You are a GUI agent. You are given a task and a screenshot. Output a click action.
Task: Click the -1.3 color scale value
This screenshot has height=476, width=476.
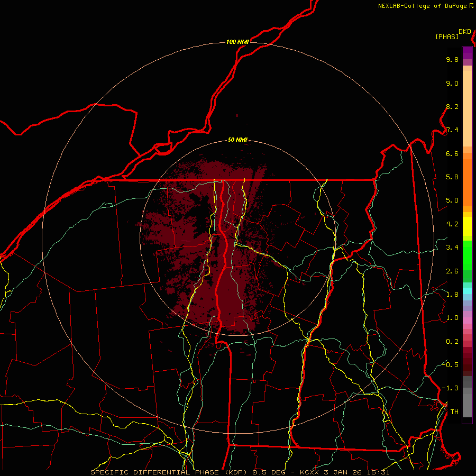coord(450,389)
